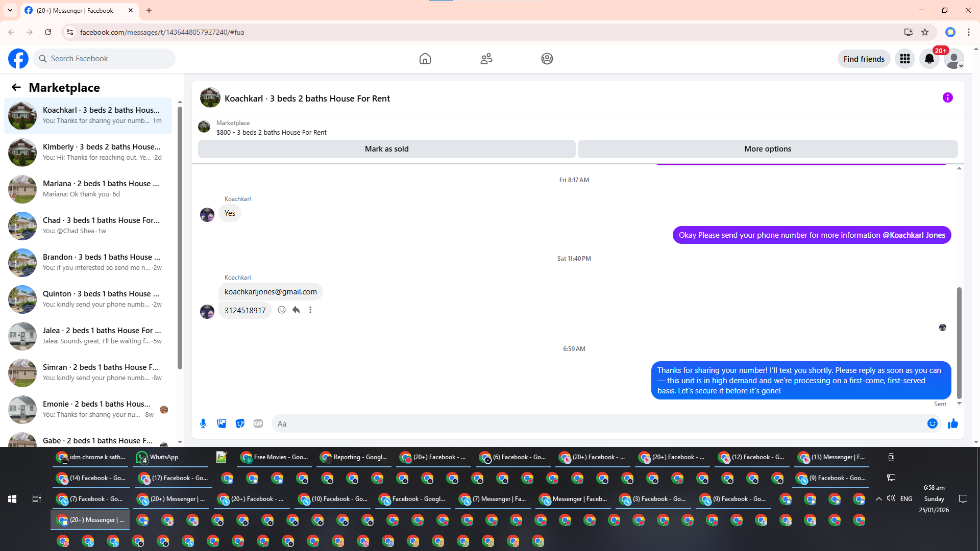Open Chrome browser menu

[969, 32]
